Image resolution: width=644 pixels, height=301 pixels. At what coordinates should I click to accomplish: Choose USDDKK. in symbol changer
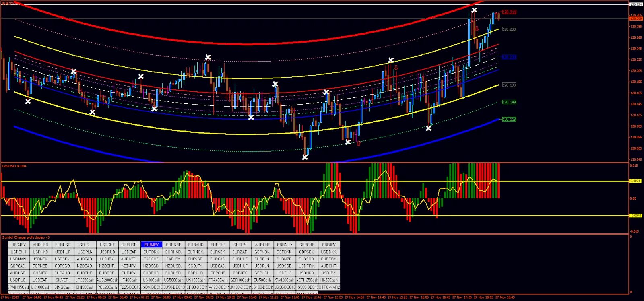point(329,252)
